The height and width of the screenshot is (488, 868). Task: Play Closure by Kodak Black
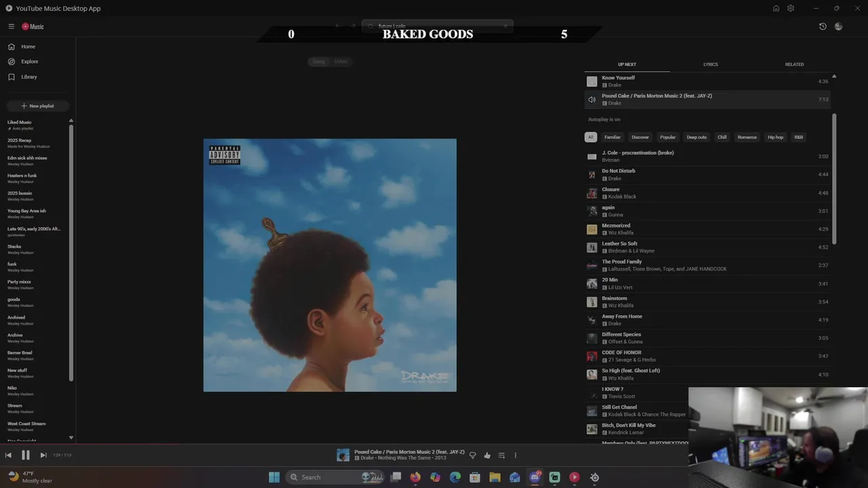coord(708,192)
